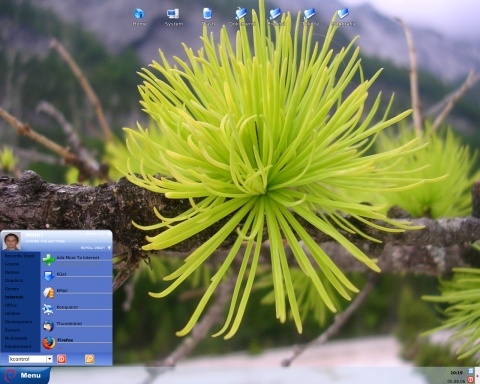Select the Internet category
This screenshot has width=480, height=384.
coord(14,297)
